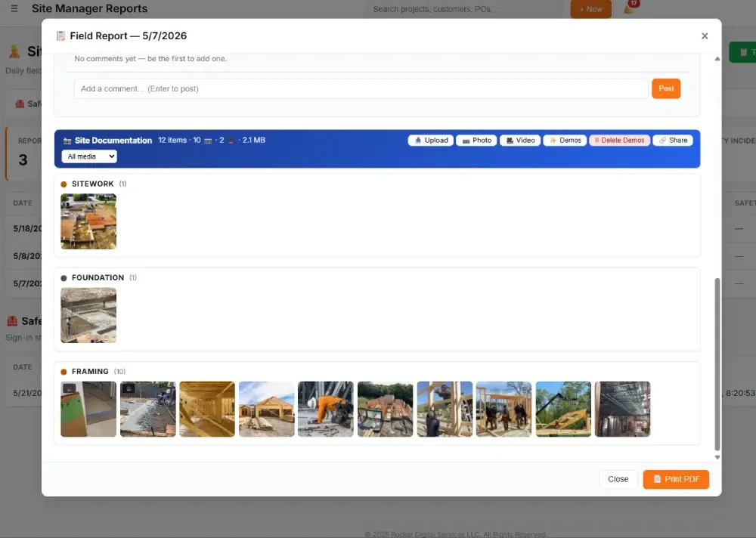
Task: Click the scroll-down arrow of the dialog scrollbar
Action: click(x=717, y=457)
